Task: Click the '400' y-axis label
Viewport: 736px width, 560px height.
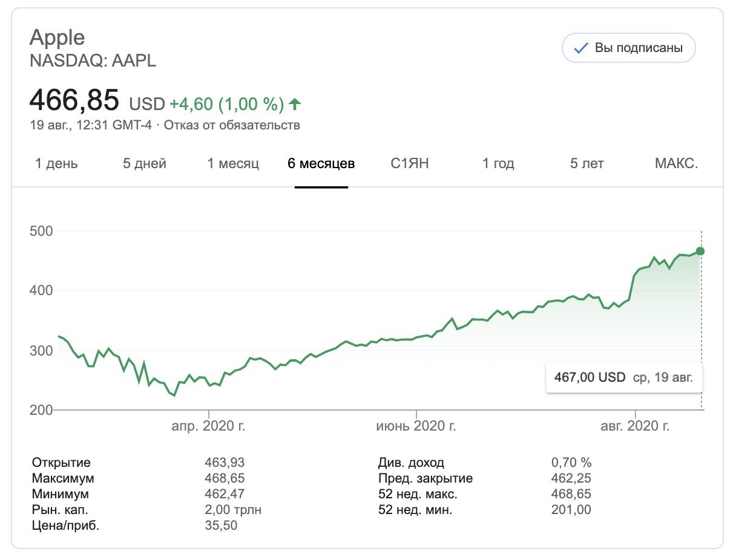Action: pos(41,290)
